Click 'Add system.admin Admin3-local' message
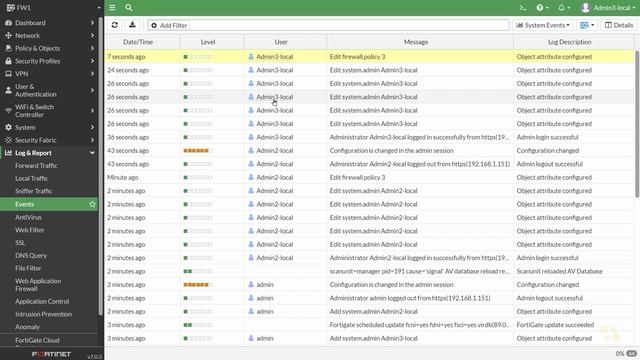The image size is (640, 360). click(373, 338)
